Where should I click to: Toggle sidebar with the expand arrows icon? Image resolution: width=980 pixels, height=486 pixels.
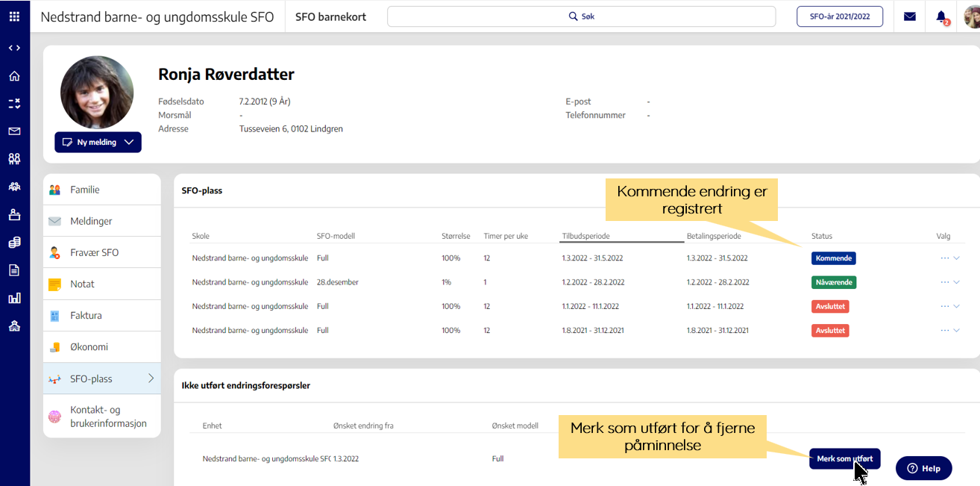[x=14, y=48]
